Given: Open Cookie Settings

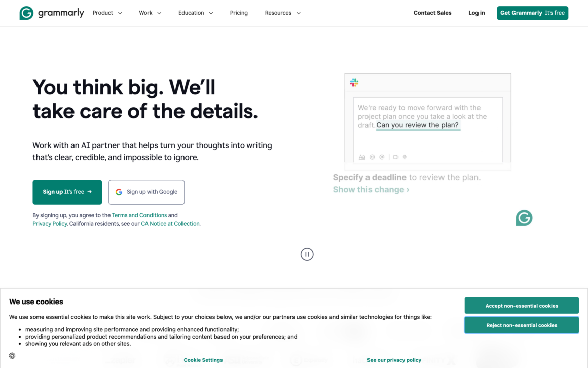Looking at the screenshot, I should pos(203,360).
